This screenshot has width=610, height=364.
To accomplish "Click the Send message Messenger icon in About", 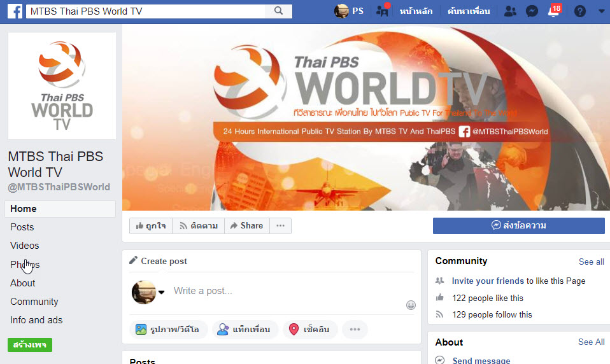I will click(x=439, y=360).
